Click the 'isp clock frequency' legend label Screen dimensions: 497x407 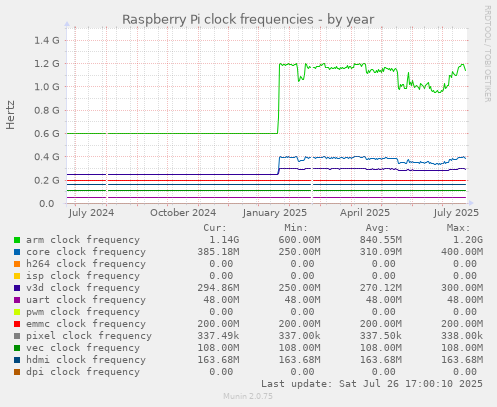click(83, 276)
